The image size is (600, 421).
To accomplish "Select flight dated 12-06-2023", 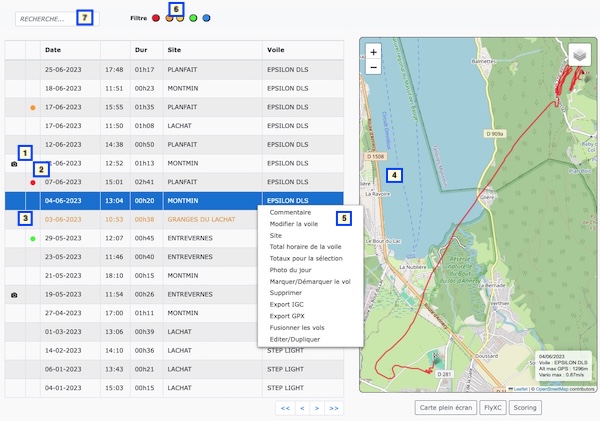I will [x=174, y=145].
